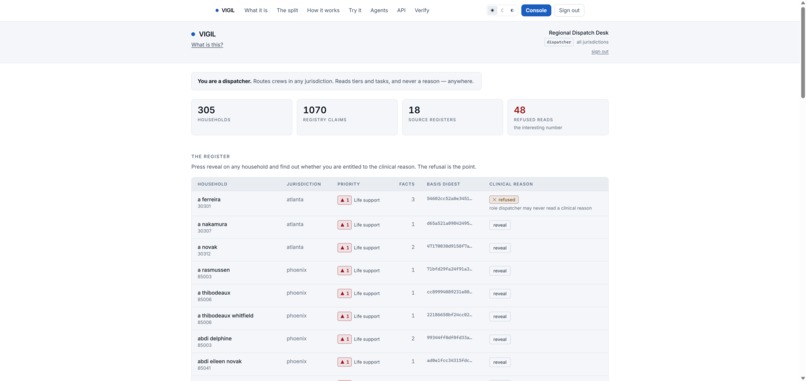This screenshot has height=381, width=806.
Task: Switch to the light theme sun icon
Action: tap(492, 10)
